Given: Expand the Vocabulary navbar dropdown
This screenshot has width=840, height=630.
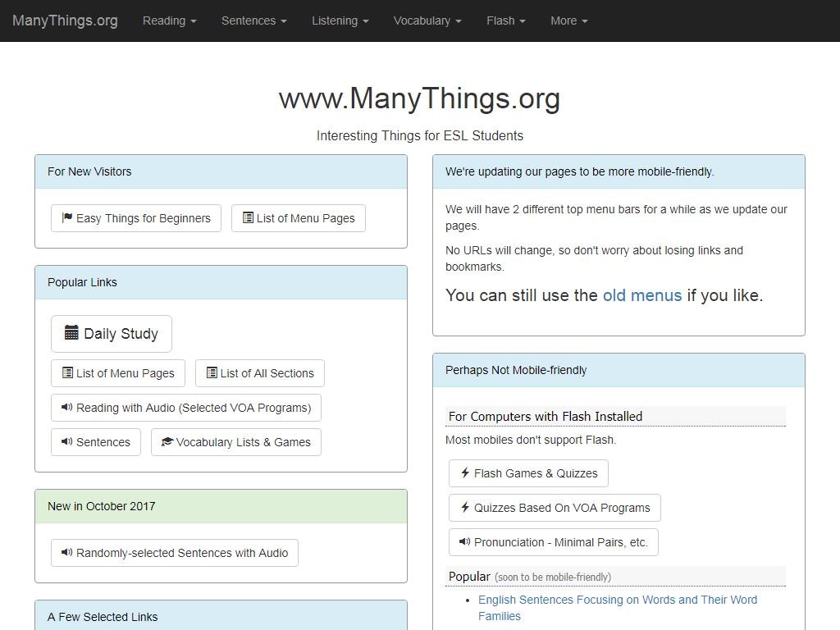Looking at the screenshot, I should pos(427,21).
